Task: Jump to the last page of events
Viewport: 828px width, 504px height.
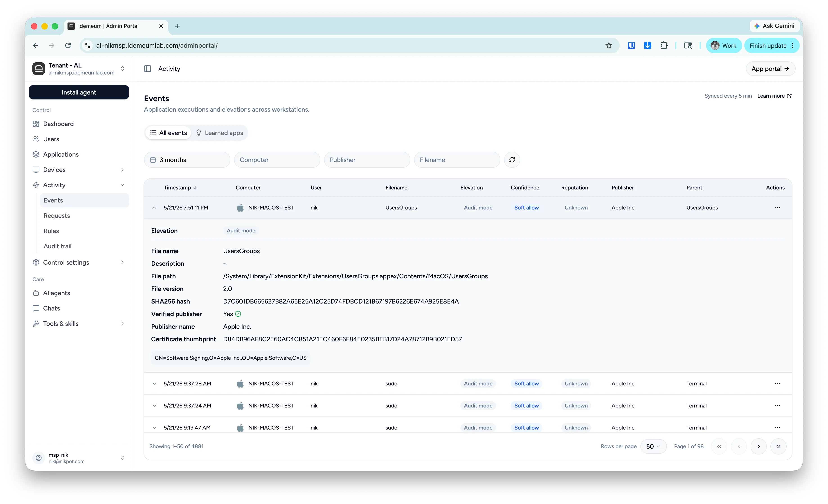Action: 778,446
